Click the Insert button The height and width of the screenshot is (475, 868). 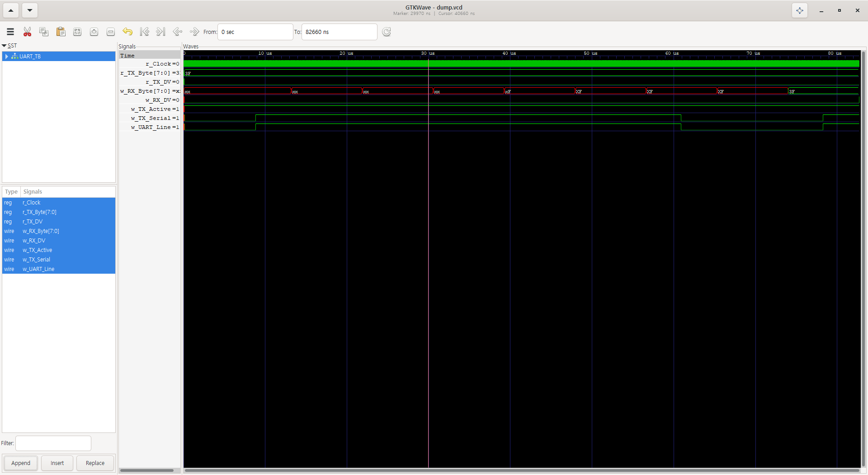(x=57, y=463)
